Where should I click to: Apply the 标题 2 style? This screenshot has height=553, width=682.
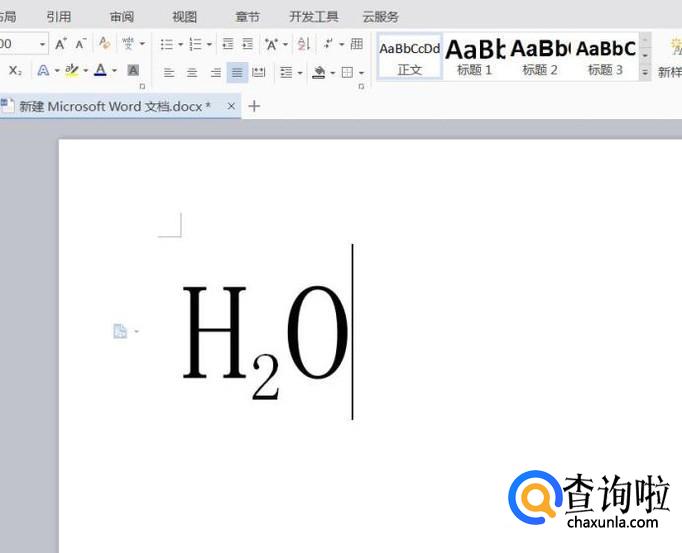tap(540, 57)
